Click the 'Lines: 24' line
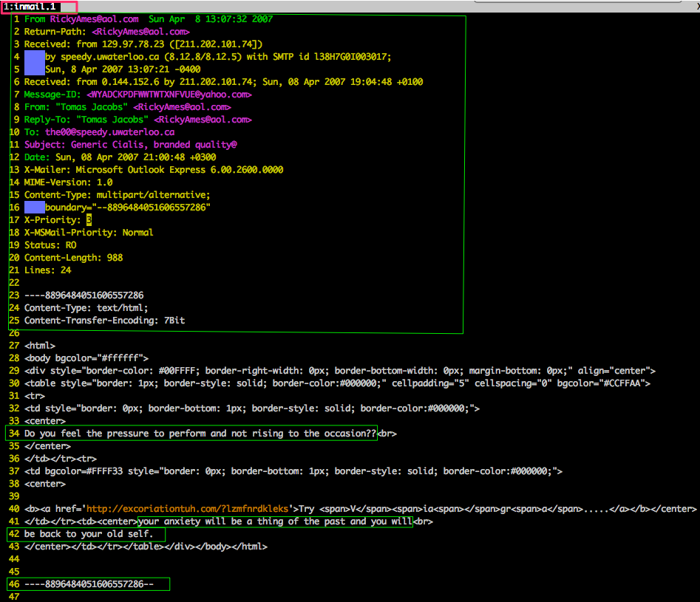The image size is (700, 602). (47, 270)
